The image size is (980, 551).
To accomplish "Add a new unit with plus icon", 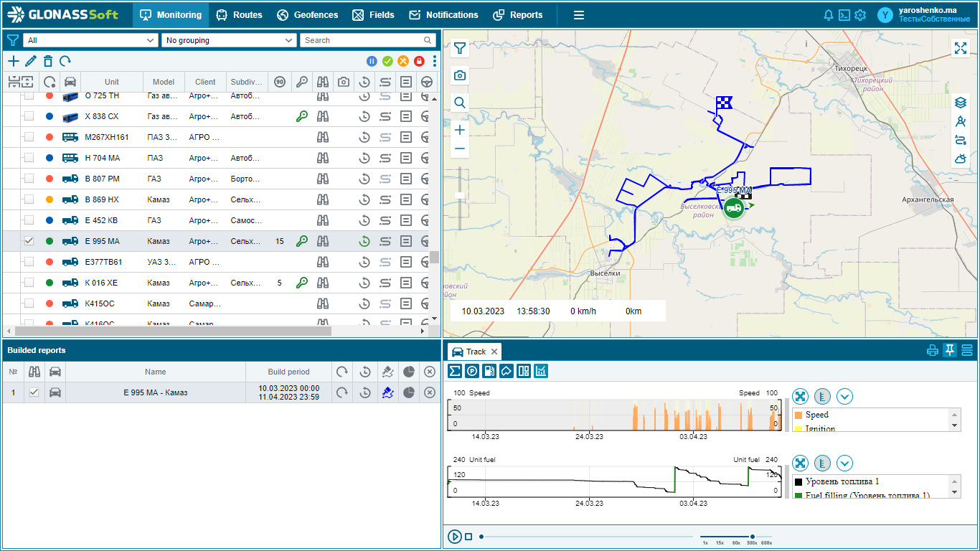I will tap(14, 62).
